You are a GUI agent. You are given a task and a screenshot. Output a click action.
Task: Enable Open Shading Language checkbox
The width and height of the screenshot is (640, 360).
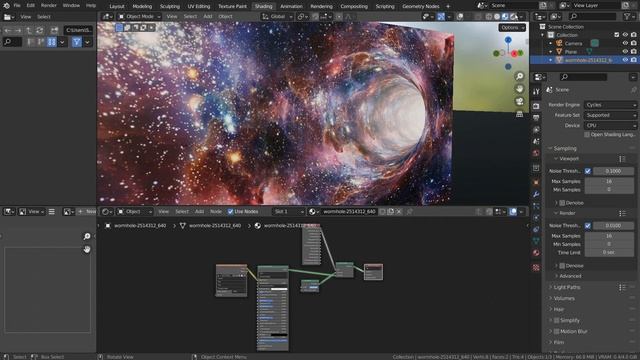click(x=587, y=135)
